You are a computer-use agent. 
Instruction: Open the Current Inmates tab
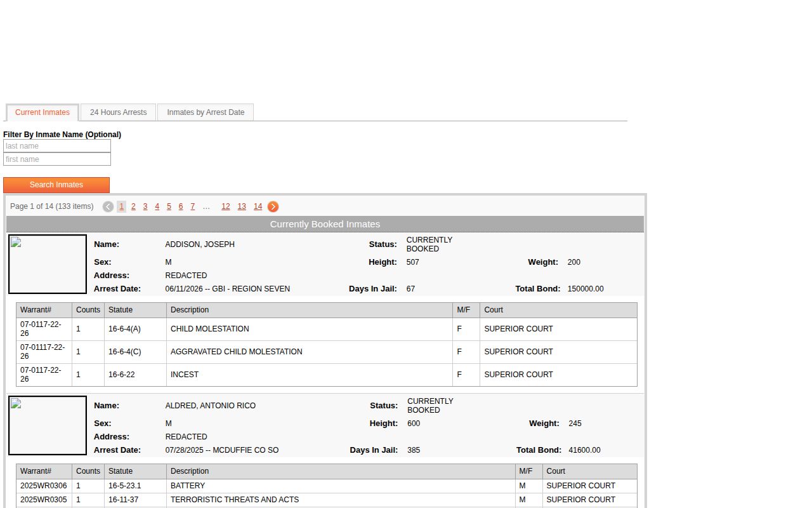pos(43,112)
